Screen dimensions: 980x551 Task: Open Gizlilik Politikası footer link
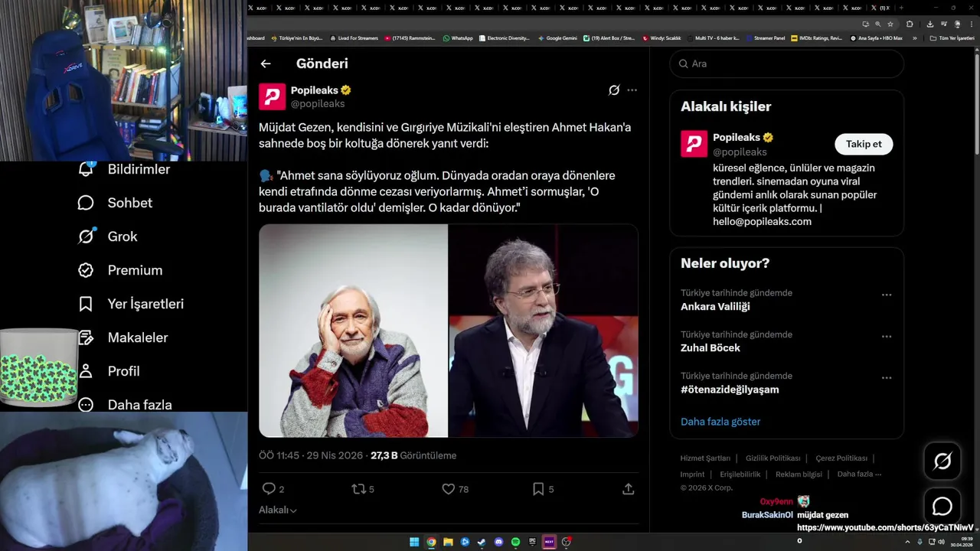[773, 458]
